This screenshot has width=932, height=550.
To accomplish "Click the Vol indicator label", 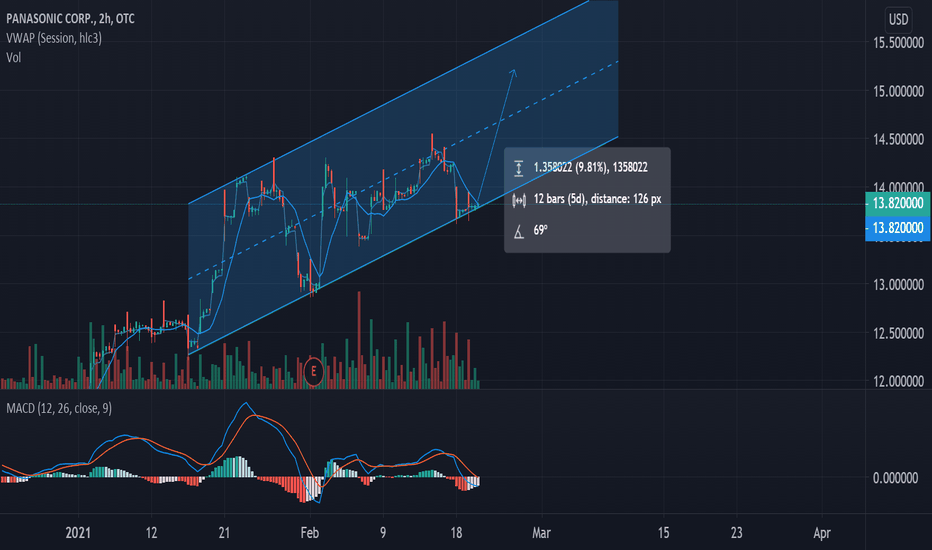I will [x=14, y=57].
